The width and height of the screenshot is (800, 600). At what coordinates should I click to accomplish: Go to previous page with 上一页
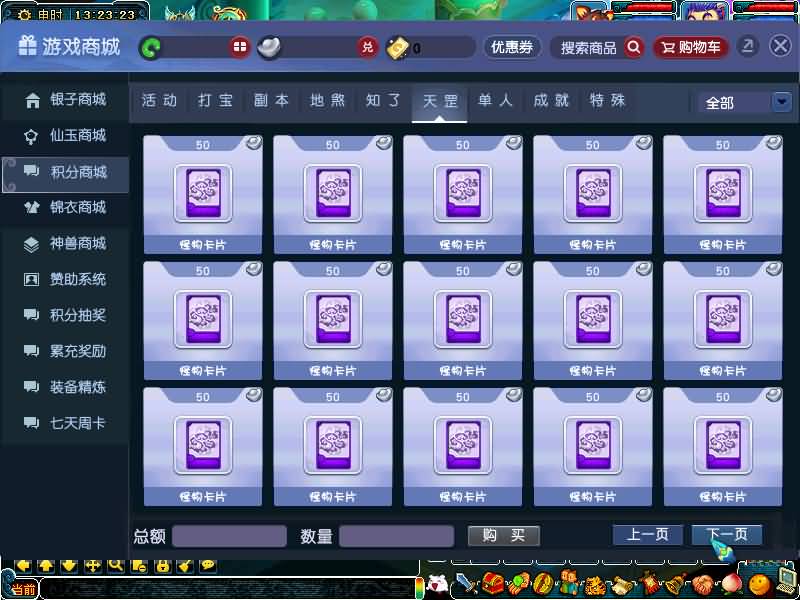[x=647, y=535]
